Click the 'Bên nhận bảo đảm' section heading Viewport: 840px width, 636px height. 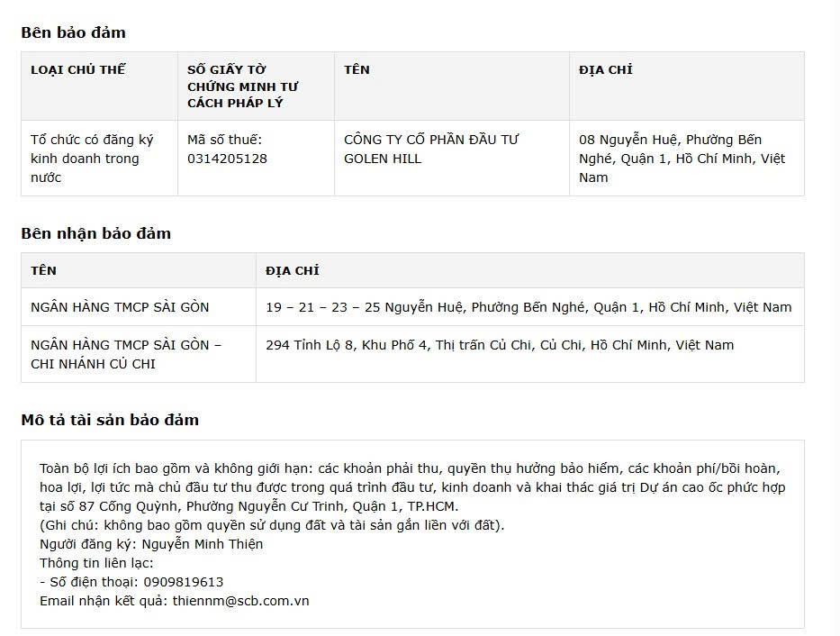point(96,233)
